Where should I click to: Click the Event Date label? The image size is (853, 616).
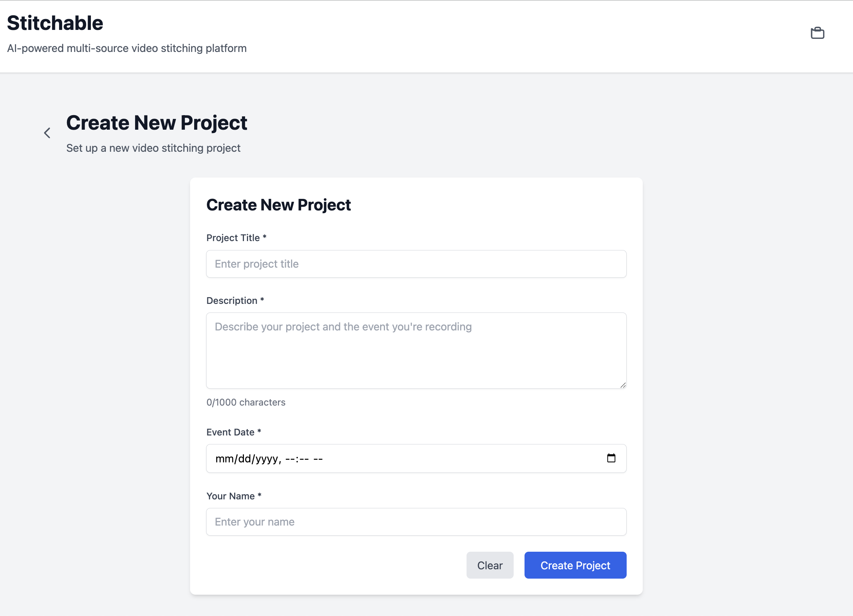coord(230,432)
